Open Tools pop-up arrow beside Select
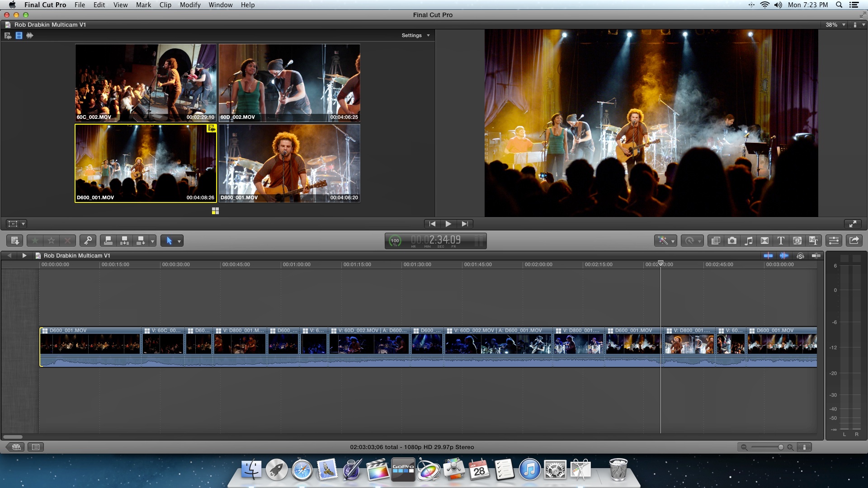Viewport: 868px width, 488px height. click(x=179, y=241)
